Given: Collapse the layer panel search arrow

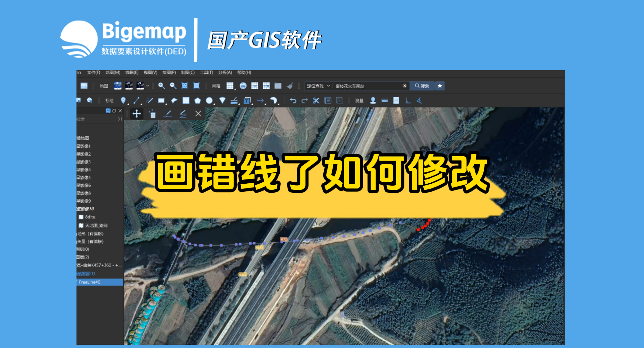Looking at the screenshot, I should [120, 119].
